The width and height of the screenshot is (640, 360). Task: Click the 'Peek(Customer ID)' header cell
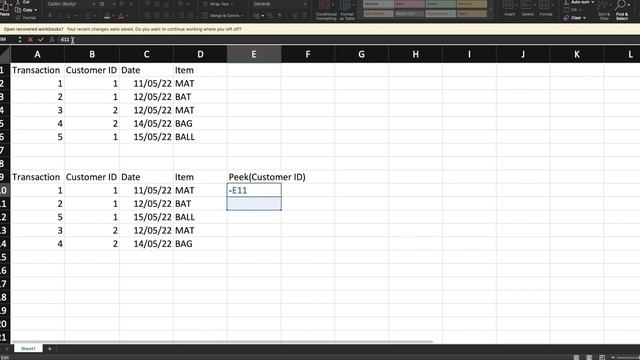[267, 177]
